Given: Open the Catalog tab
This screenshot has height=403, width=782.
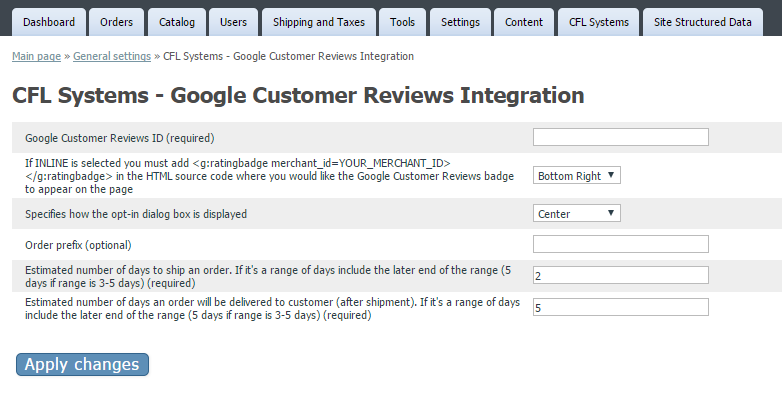Looking at the screenshot, I should click(177, 22).
